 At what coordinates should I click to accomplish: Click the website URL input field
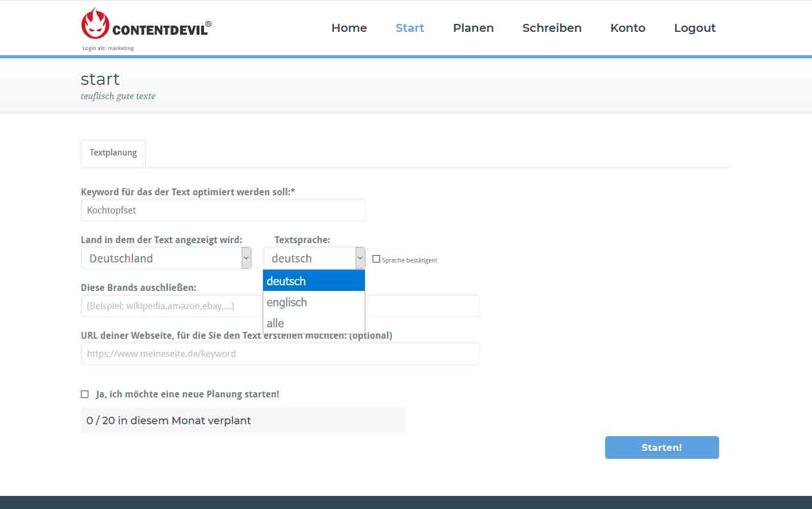pos(280,354)
